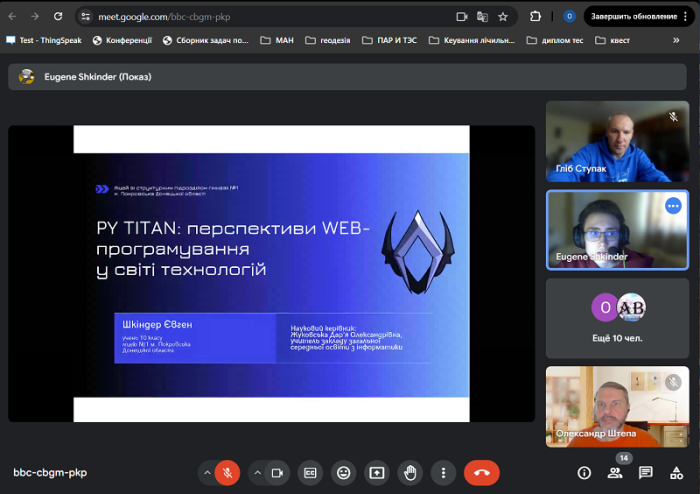
Task: Toggle the camera on or off
Action: 278,472
